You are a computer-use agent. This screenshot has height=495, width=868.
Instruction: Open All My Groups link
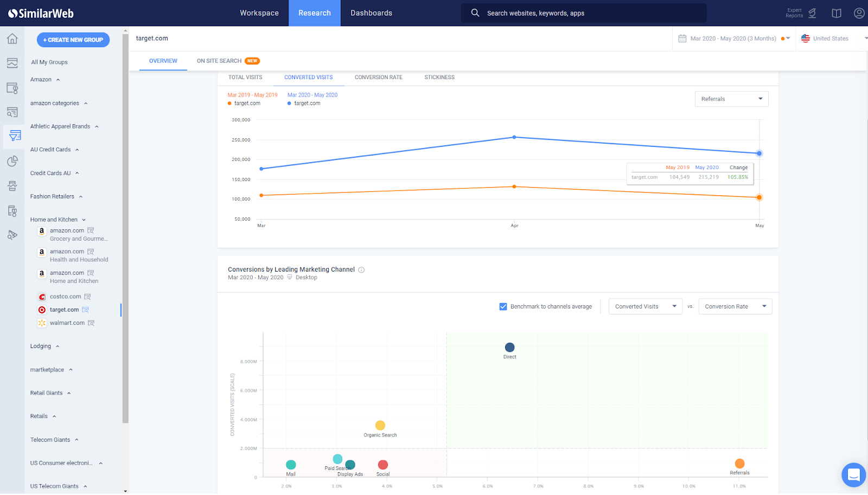pos(49,62)
